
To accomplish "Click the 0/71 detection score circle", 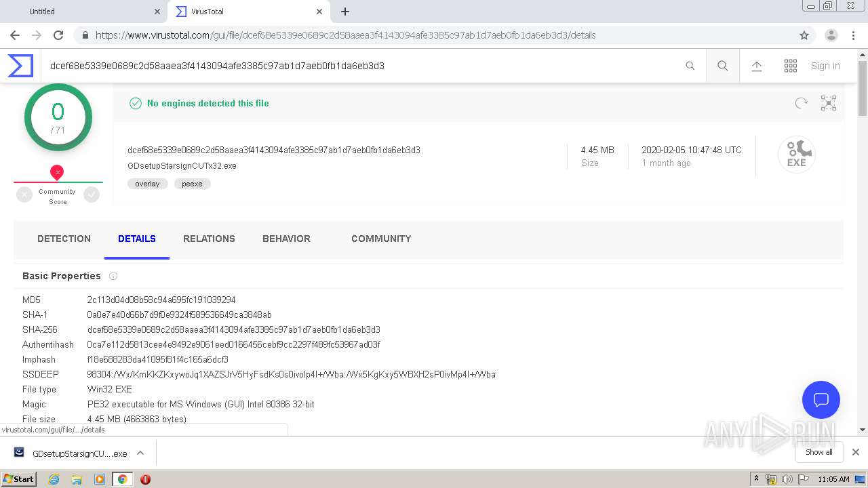I will [x=58, y=117].
